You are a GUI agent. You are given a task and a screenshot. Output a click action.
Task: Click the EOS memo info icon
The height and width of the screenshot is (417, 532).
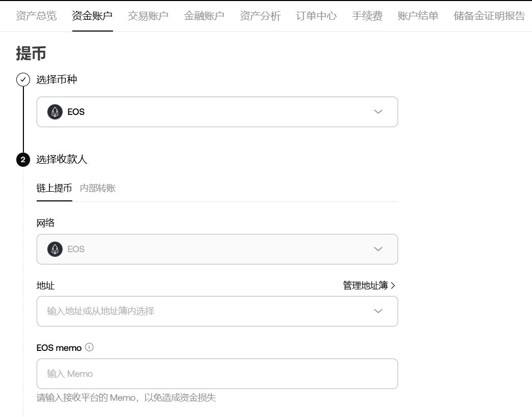pyautogui.click(x=90, y=347)
